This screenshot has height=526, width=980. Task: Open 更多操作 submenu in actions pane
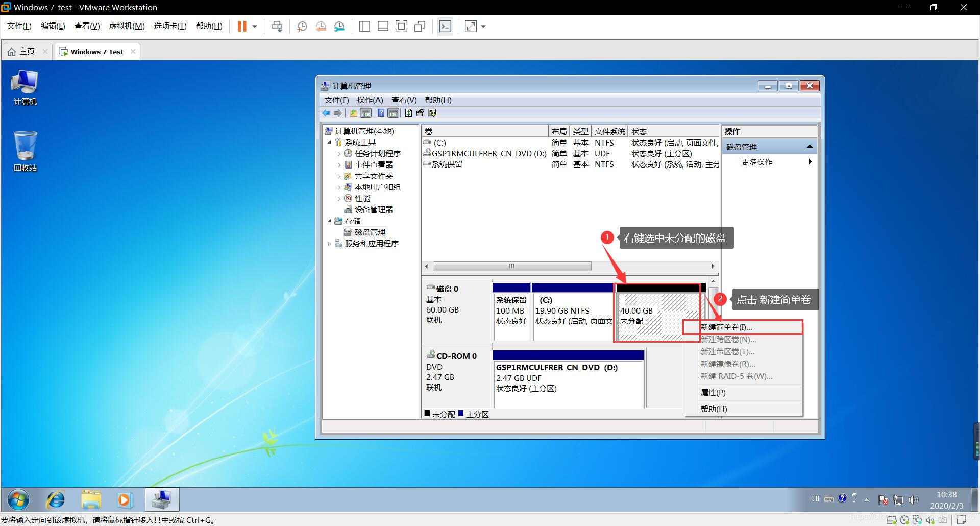click(x=770, y=162)
